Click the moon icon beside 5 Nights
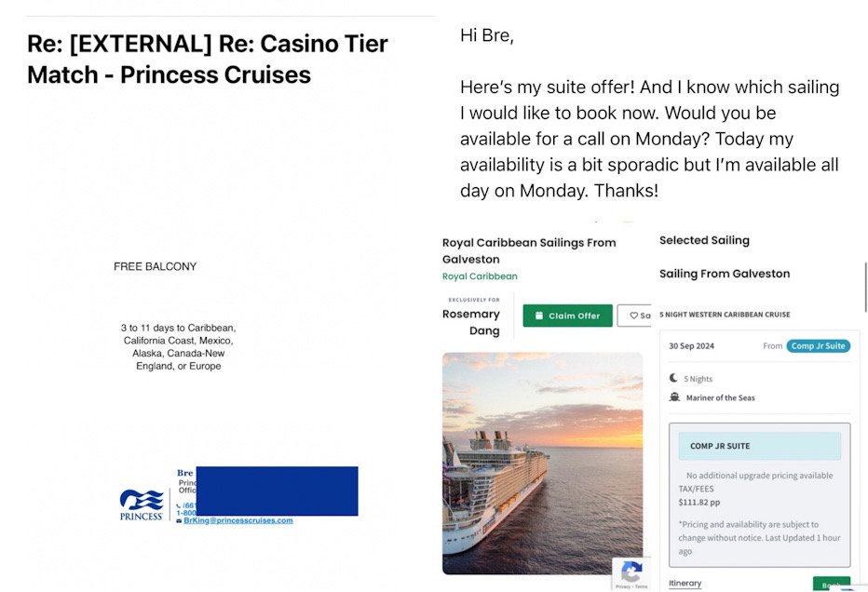The image size is (868, 592). [x=673, y=378]
